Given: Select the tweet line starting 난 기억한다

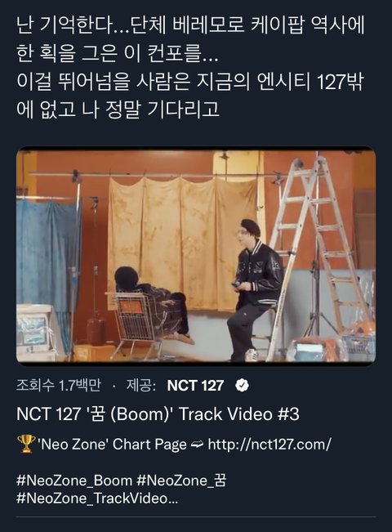Looking at the screenshot, I should [190, 25].
